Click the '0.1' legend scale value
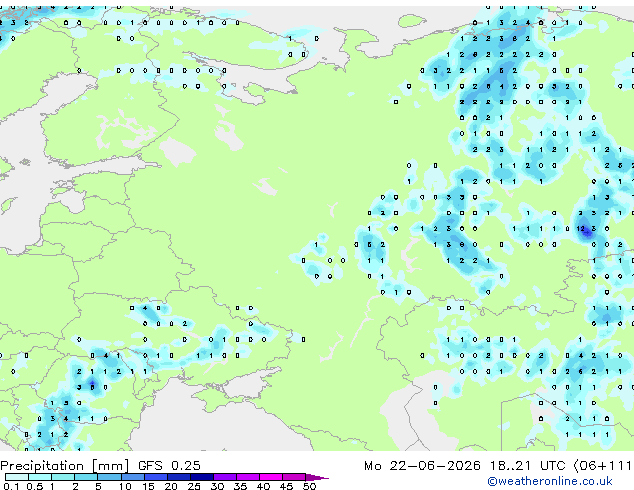 point(10,486)
